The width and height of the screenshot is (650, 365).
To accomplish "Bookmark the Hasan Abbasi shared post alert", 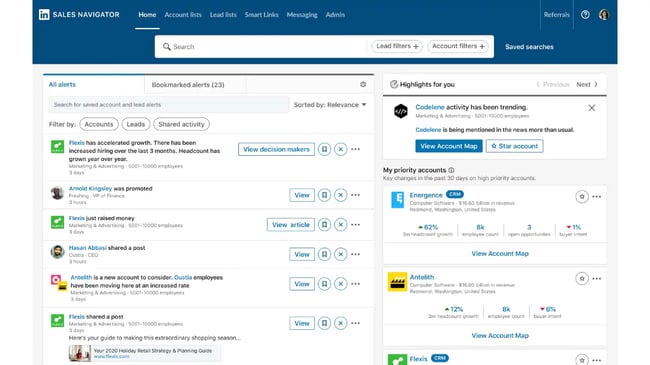I will pyautogui.click(x=324, y=254).
